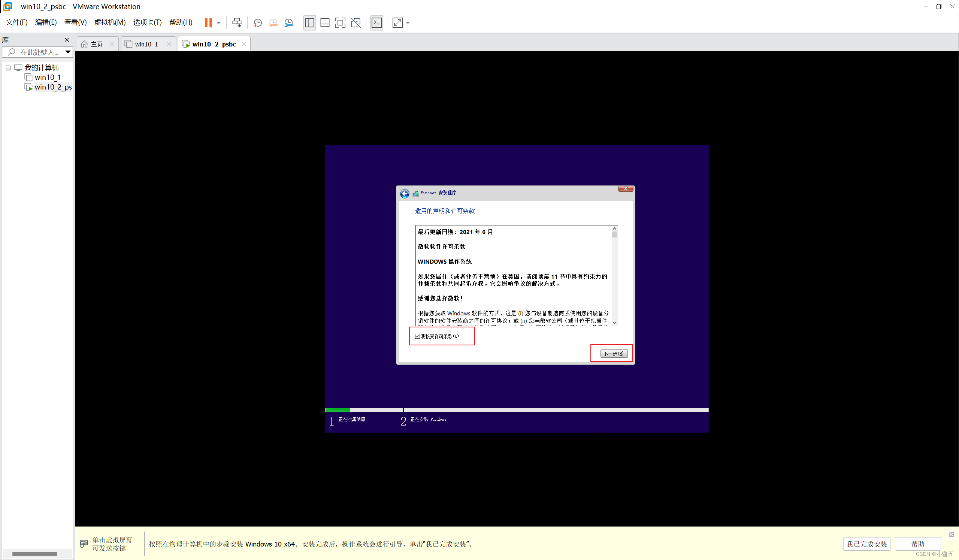
Task: Open the suspend button dropdown arrow
Action: click(218, 23)
